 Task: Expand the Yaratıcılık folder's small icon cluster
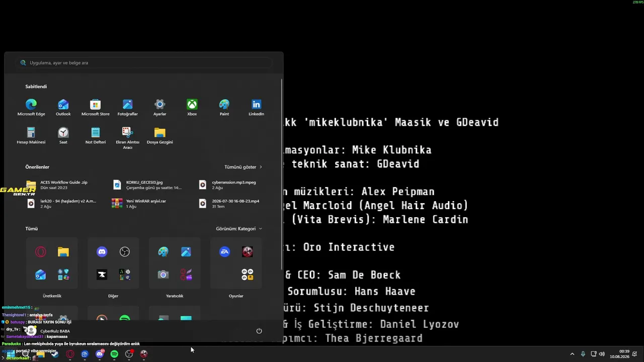[x=186, y=275]
